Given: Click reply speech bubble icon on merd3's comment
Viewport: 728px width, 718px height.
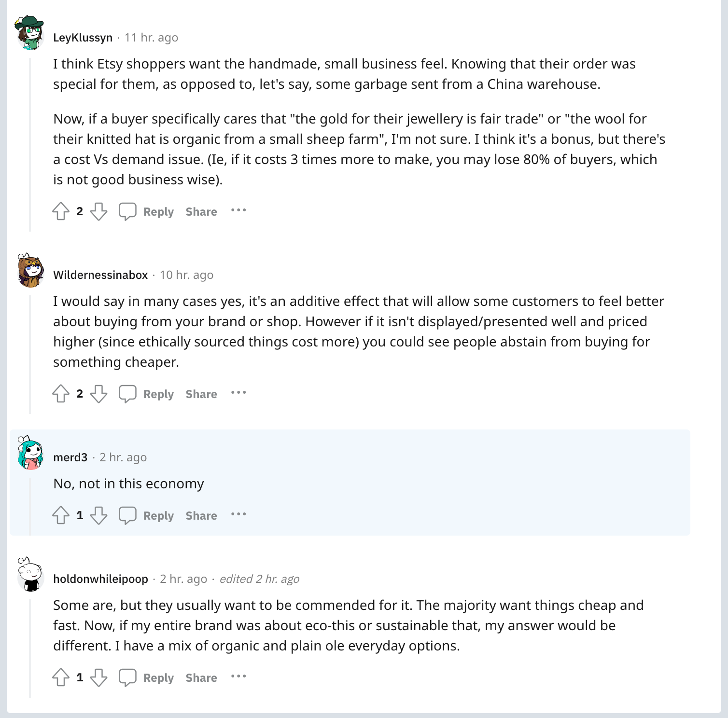Looking at the screenshot, I should point(127,515).
